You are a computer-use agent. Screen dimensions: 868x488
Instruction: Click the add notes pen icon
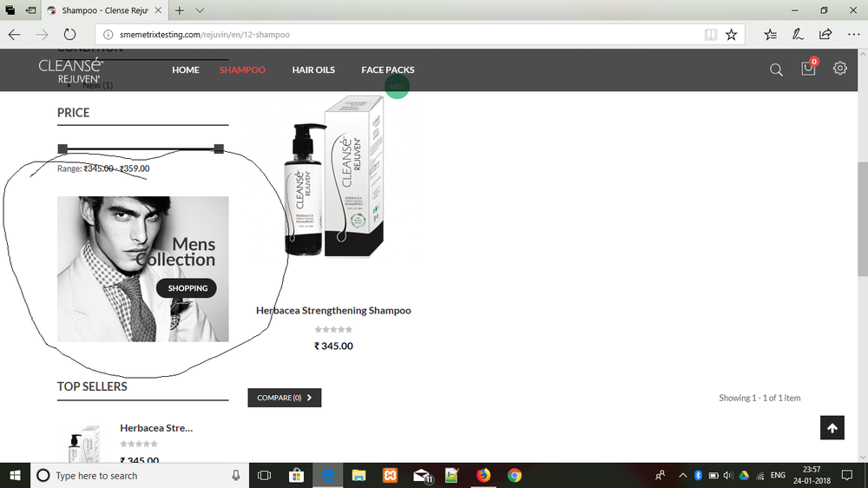[798, 35]
